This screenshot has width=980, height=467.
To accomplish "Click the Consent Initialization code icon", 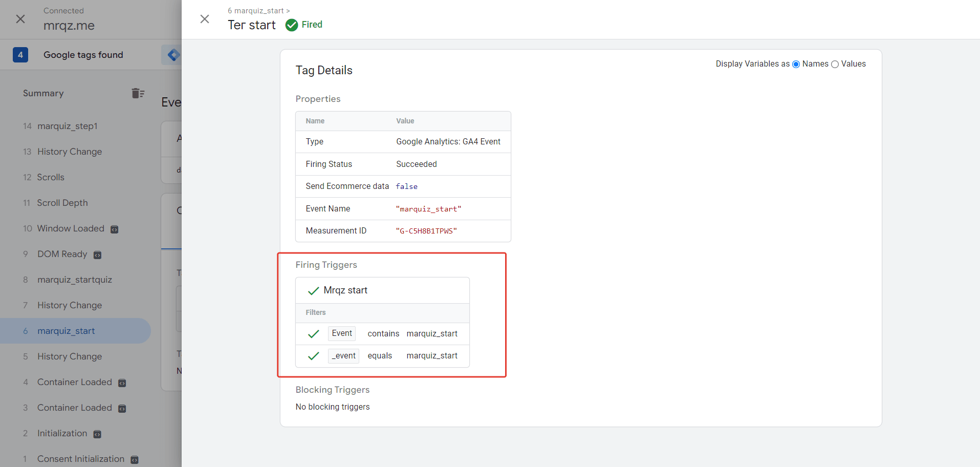I will click(x=135, y=460).
